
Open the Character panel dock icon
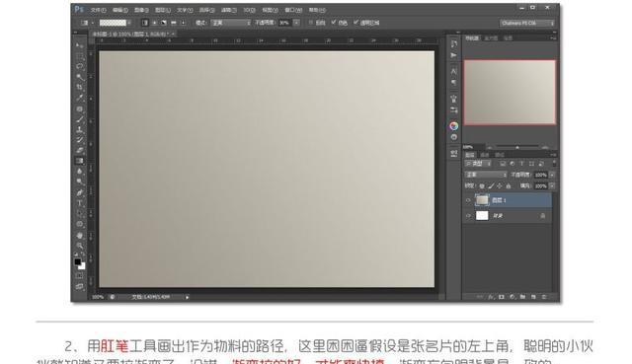[454, 71]
